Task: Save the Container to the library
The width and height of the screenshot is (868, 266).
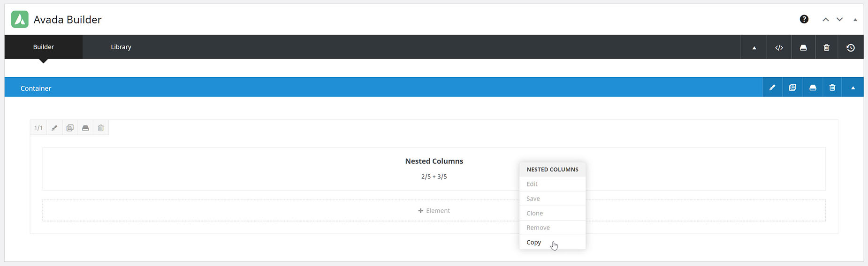Action: (813, 88)
